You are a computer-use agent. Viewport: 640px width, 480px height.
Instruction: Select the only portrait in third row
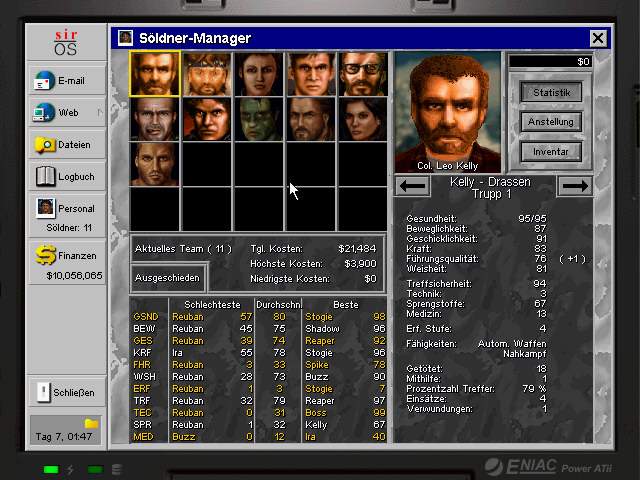click(155, 164)
